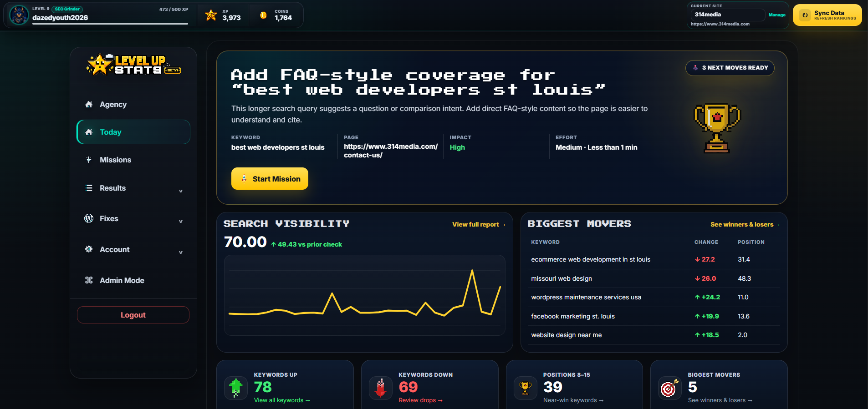
Task: Click the green up-arrow Keywords Up icon
Action: (236, 388)
